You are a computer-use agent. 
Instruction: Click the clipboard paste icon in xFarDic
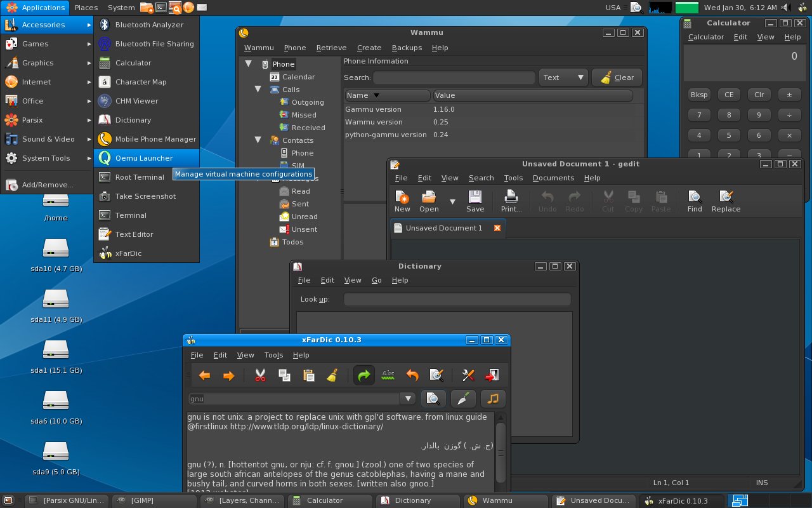(x=308, y=376)
